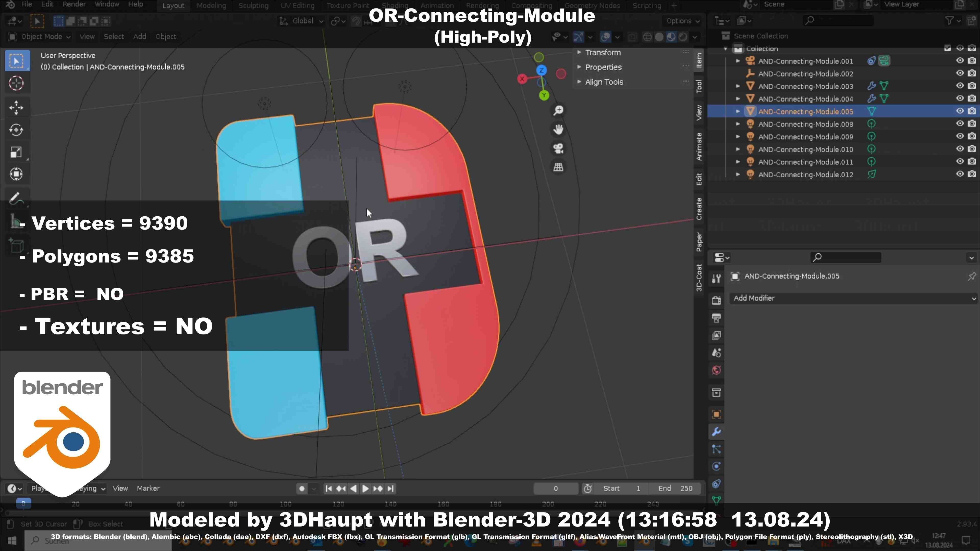Choose the Rotate tool
This screenshot has height=551, width=980.
[x=16, y=130]
